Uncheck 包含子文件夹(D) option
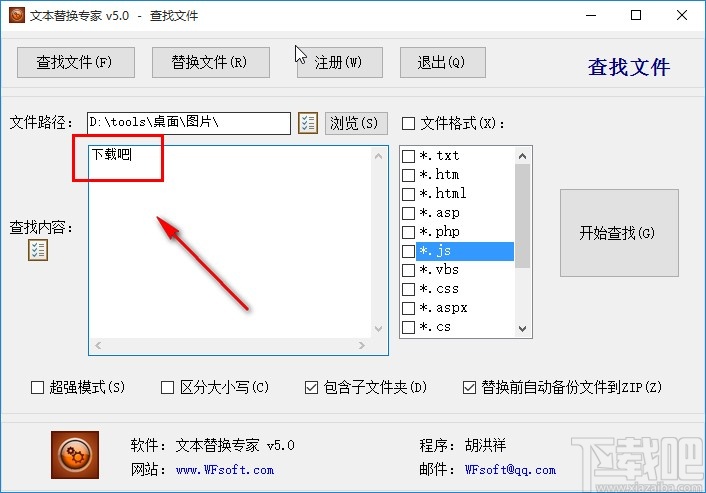 (312, 387)
